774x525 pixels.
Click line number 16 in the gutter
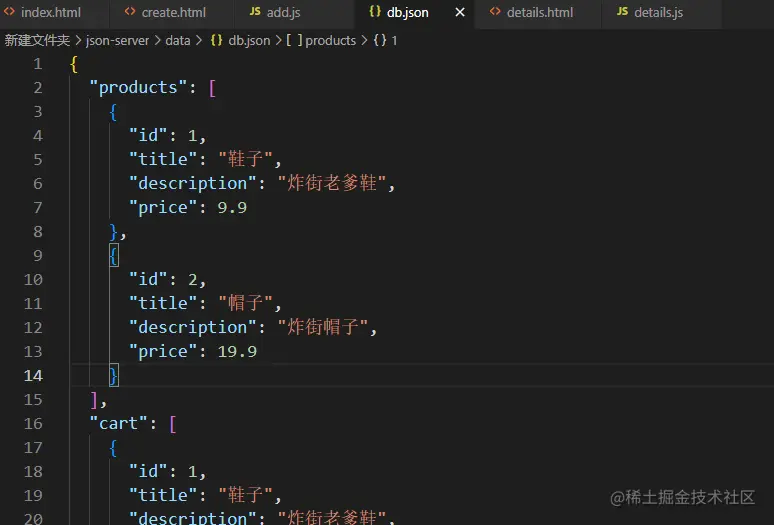[33, 423]
